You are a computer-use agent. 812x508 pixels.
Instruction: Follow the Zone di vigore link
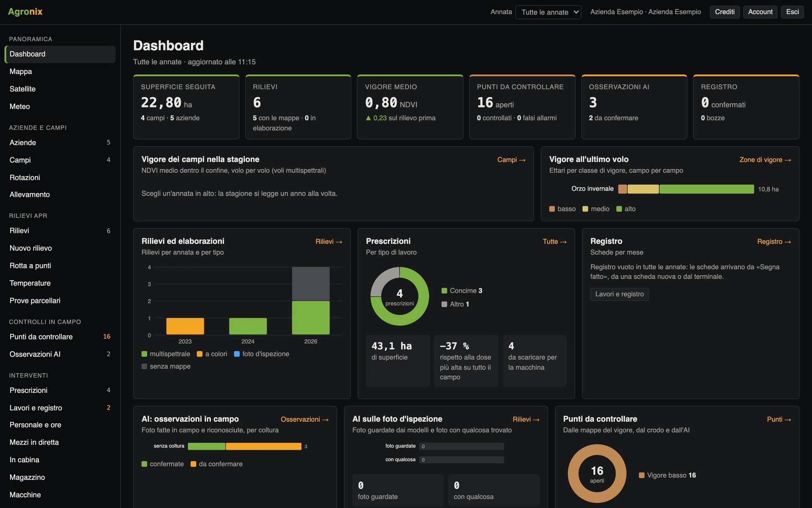click(x=765, y=160)
